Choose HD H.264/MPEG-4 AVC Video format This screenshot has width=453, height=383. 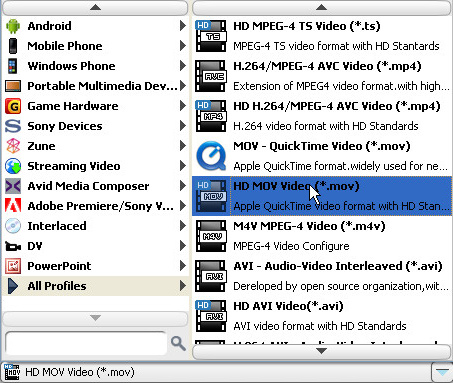point(322,116)
